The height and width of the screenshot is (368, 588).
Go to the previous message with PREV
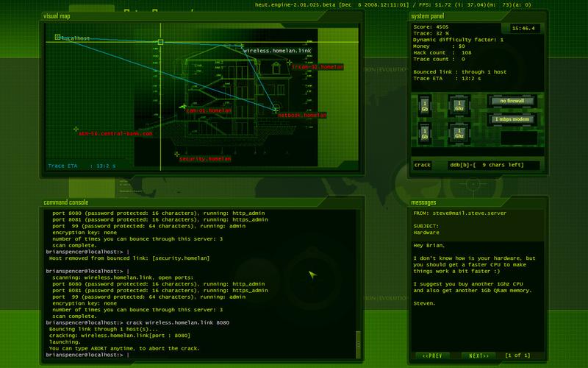(x=432, y=355)
